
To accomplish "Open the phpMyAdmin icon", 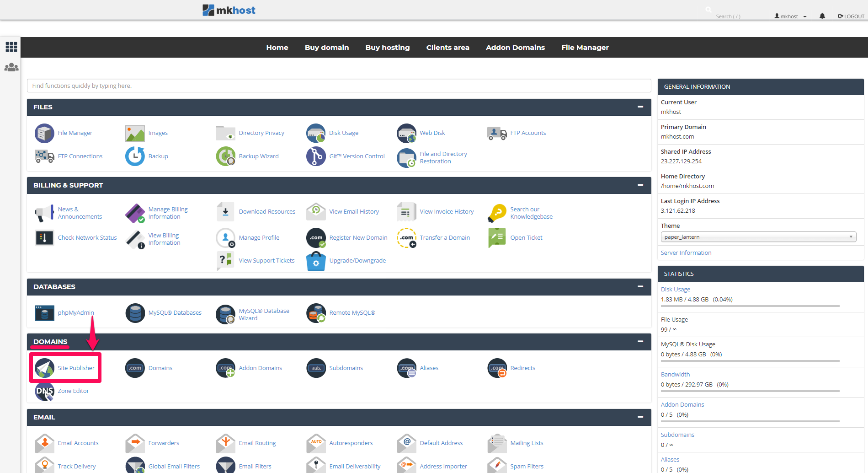I will click(44, 313).
